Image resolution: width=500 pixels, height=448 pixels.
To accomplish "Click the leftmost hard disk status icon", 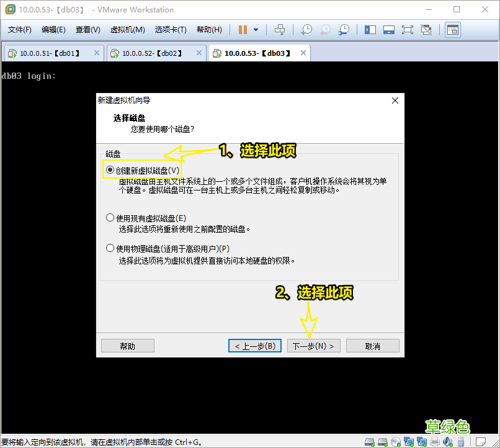I will (370, 442).
